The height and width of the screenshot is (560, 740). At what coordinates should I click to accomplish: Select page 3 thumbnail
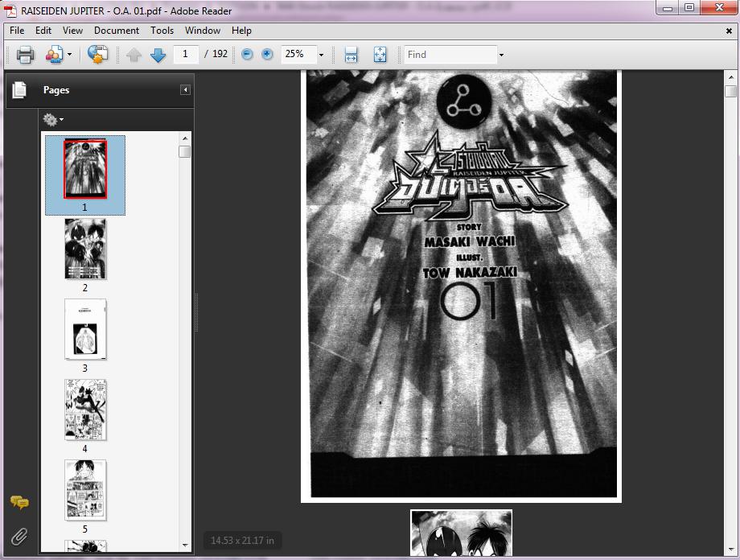pos(85,329)
